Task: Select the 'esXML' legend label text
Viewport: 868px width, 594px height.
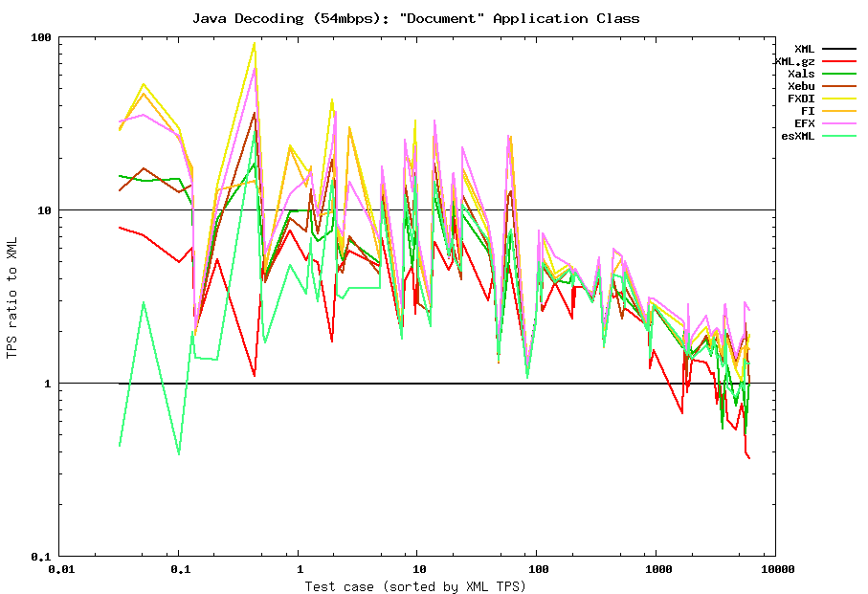Action: point(797,136)
